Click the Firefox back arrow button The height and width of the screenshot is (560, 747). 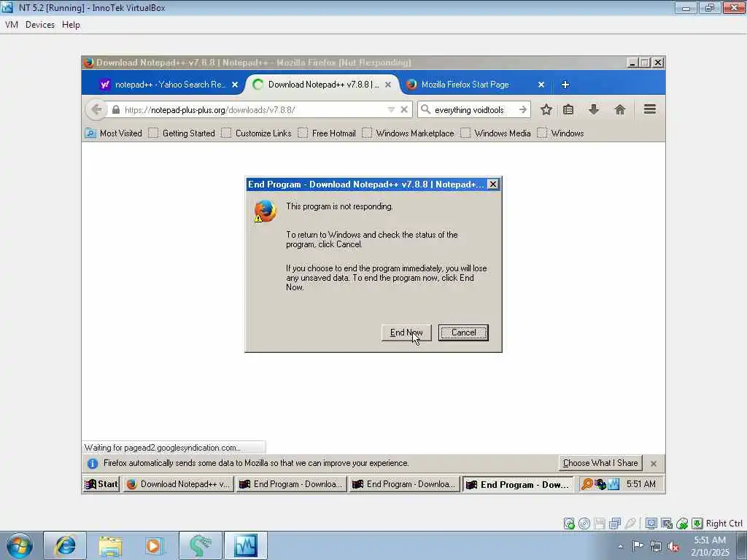96,109
